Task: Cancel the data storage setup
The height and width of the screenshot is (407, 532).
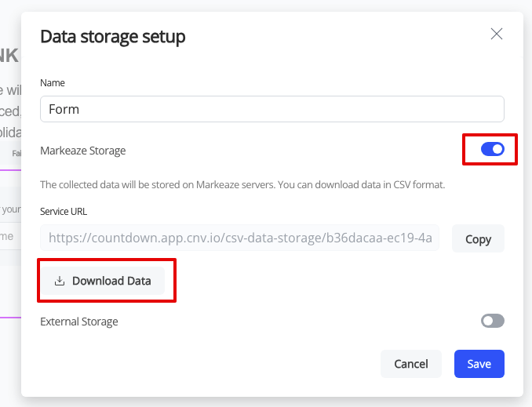Action: 411,364
